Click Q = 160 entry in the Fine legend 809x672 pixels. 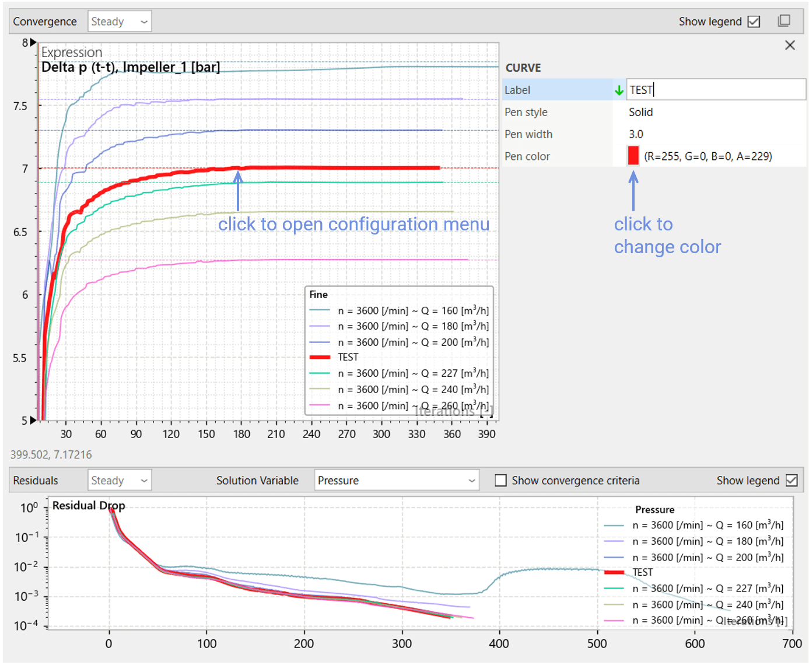[399, 310]
